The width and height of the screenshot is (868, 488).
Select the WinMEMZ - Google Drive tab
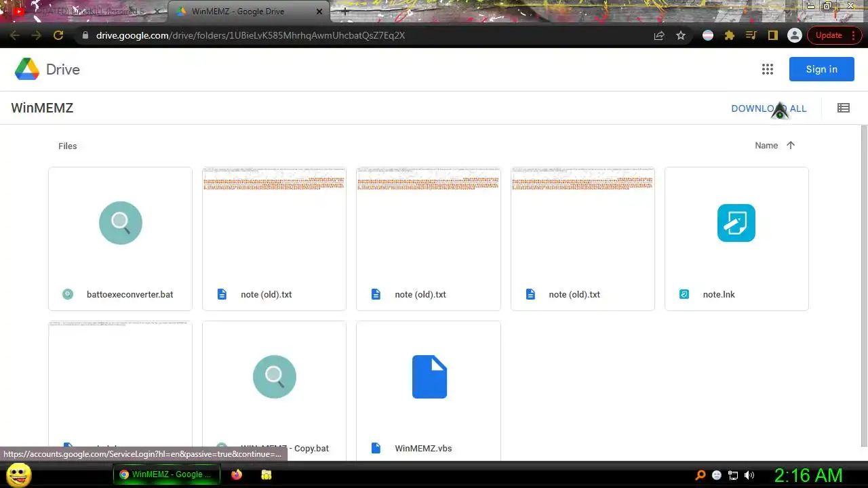click(248, 12)
